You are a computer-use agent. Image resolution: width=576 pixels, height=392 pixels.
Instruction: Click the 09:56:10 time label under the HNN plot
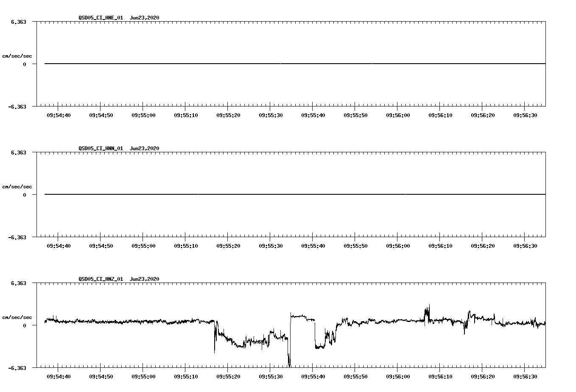(x=440, y=246)
